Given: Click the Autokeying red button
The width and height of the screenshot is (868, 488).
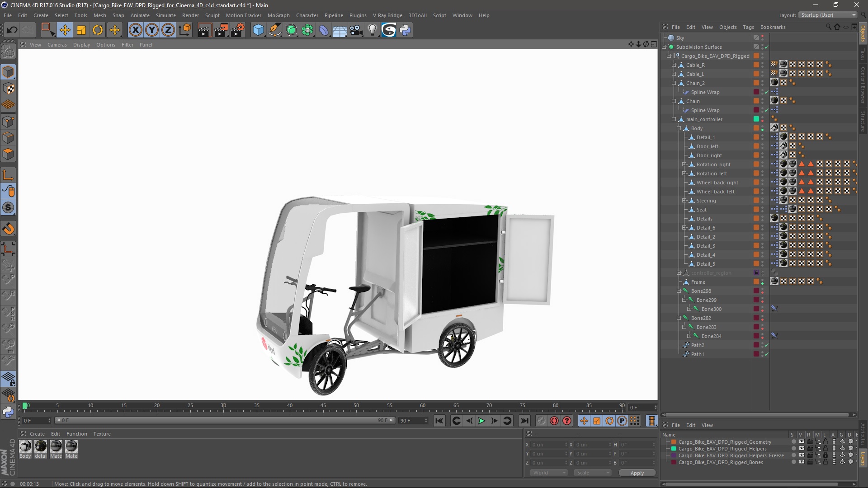Looking at the screenshot, I should pyautogui.click(x=554, y=421).
